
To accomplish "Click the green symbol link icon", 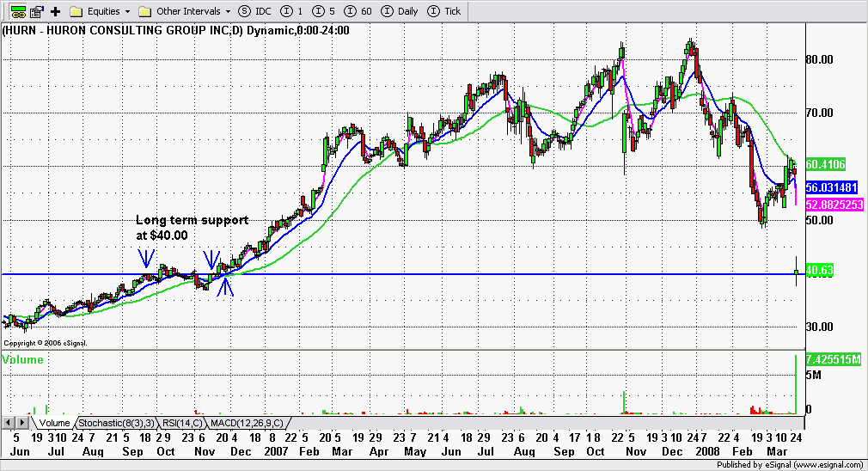I will click(x=18, y=11).
